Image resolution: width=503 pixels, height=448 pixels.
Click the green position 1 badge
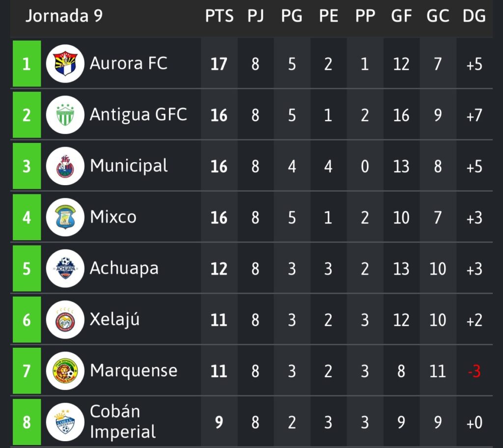coord(27,64)
